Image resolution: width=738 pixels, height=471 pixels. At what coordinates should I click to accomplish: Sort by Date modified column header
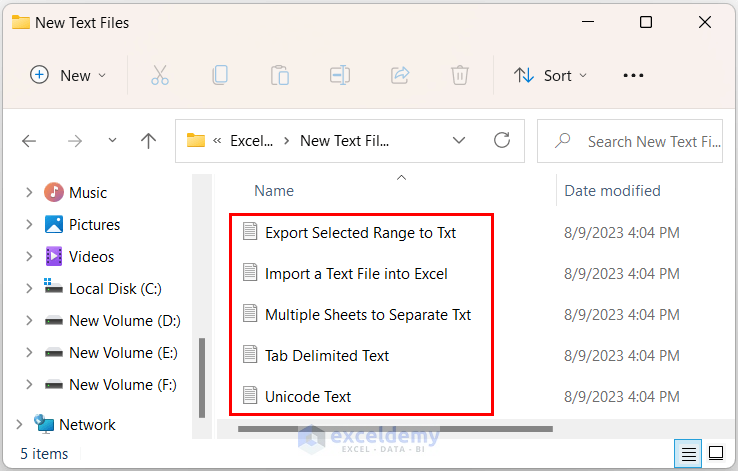(x=612, y=190)
